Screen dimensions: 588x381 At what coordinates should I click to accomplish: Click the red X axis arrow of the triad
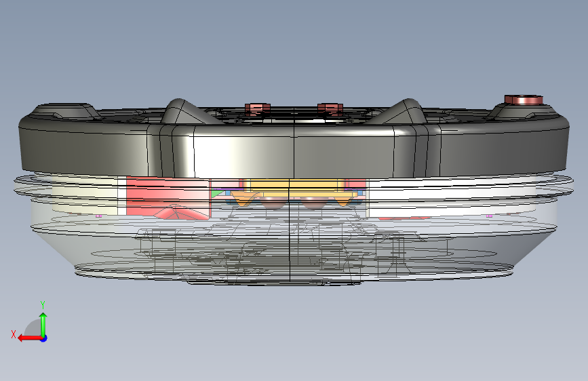[29, 338]
